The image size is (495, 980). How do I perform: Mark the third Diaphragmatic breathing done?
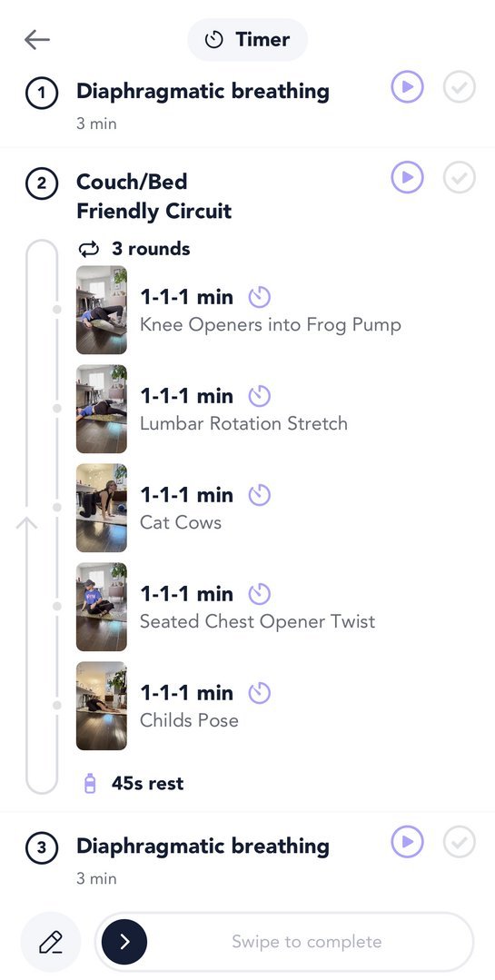pos(460,842)
